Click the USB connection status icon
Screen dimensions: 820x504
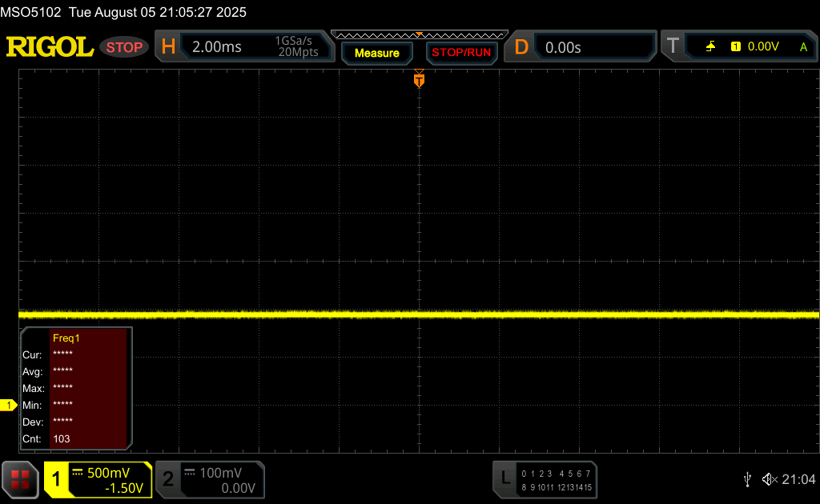747,478
